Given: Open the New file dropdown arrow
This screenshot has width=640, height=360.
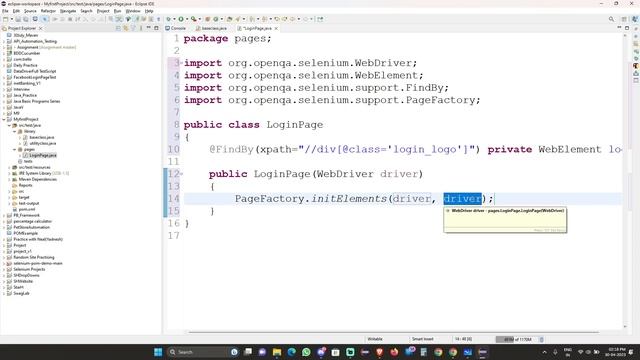Looking at the screenshot, I should pyautogui.click(x=11, y=19).
